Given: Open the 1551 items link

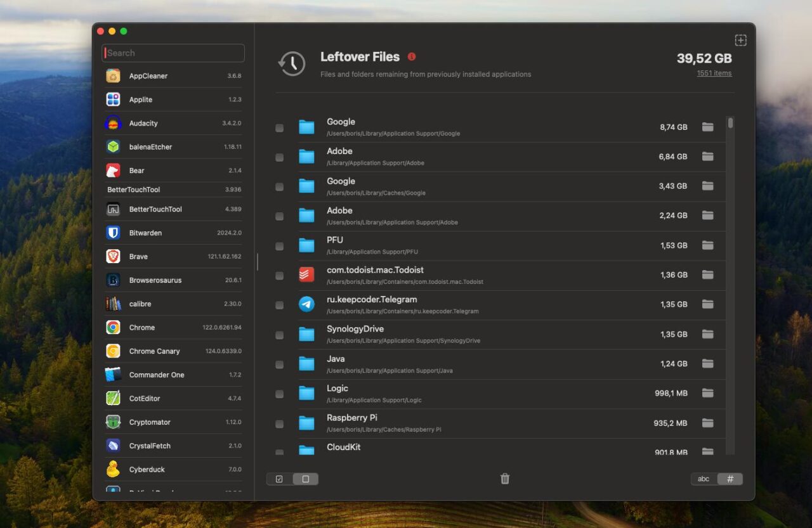Looking at the screenshot, I should (x=714, y=74).
